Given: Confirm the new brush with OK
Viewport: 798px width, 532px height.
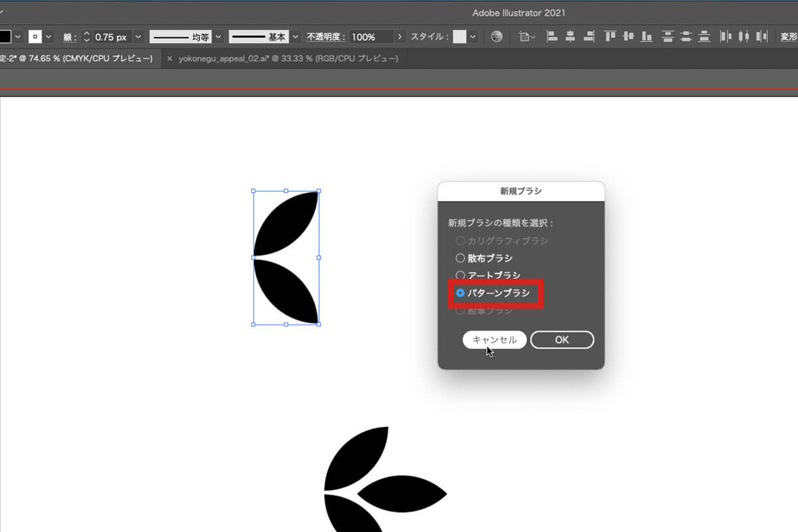Looking at the screenshot, I should (x=562, y=340).
